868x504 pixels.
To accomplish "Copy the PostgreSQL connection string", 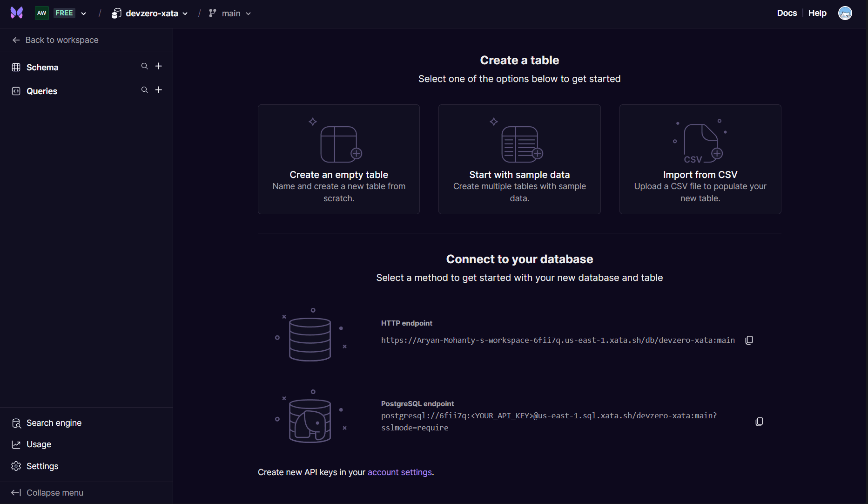I will pos(759,422).
